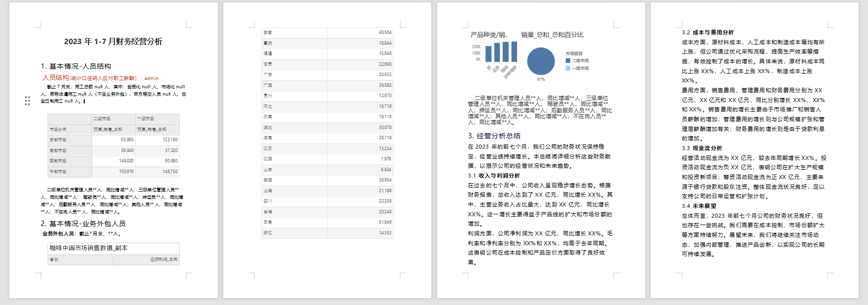Click the six-dot paragraph drag handle
Viewport: 868px width, 305px height.
[x=27, y=101]
